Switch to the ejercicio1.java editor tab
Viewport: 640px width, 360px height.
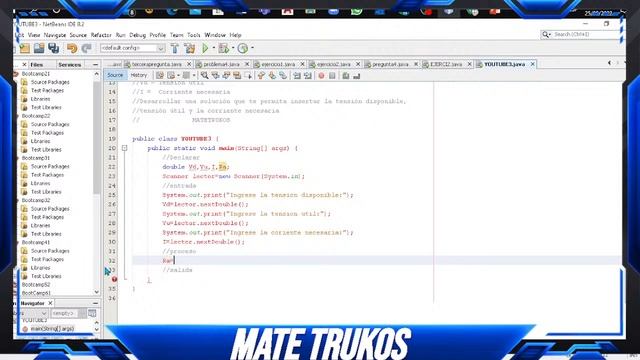coord(278,64)
